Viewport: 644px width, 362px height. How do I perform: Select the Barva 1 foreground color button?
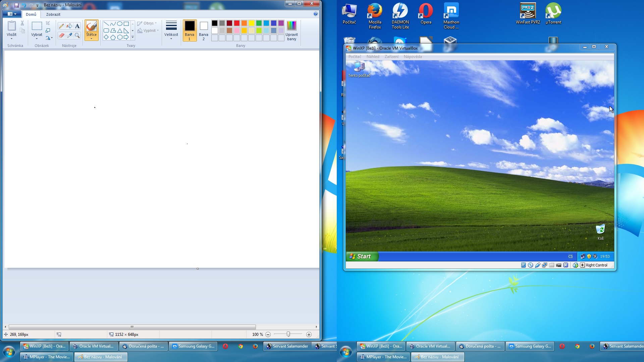point(190,31)
